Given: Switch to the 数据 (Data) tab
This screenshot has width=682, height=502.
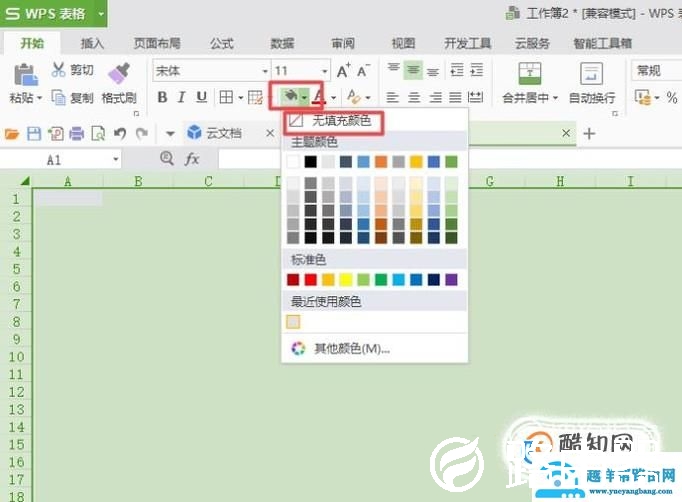Looking at the screenshot, I should click(x=282, y=44).
